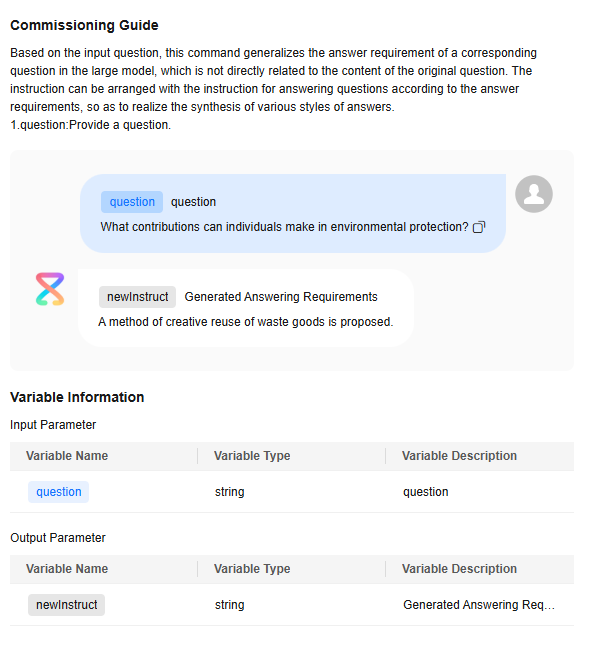Image resolution: width=592 pixels, height=656 pixels.
Task: Click the newInstruct tag in reply bubble
Action: 137,297
